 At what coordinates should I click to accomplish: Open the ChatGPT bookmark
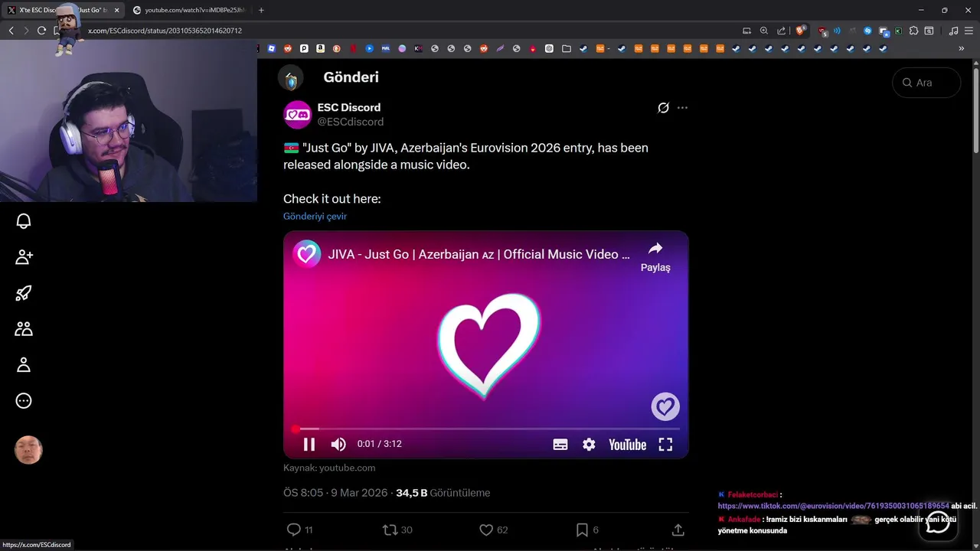(549, 48)
